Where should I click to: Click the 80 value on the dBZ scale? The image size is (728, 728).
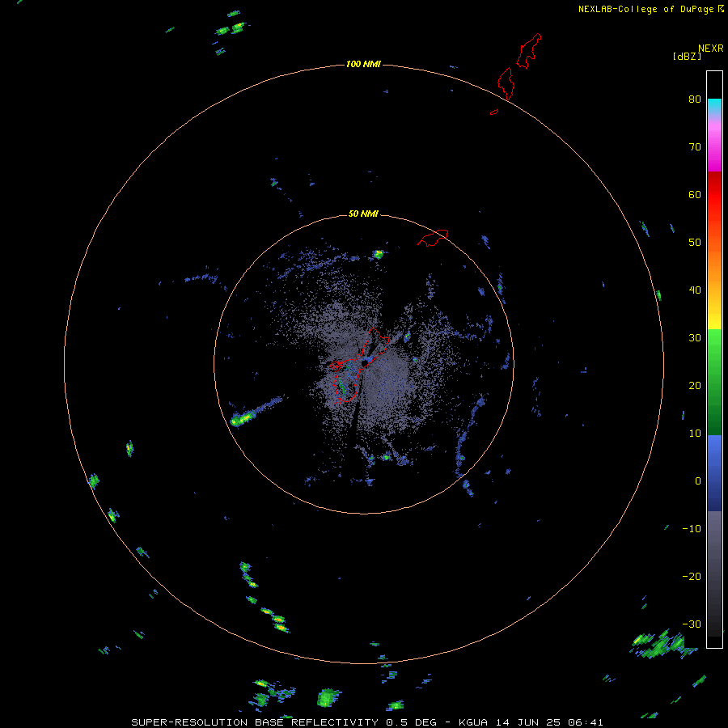click(x=695, y=99)
